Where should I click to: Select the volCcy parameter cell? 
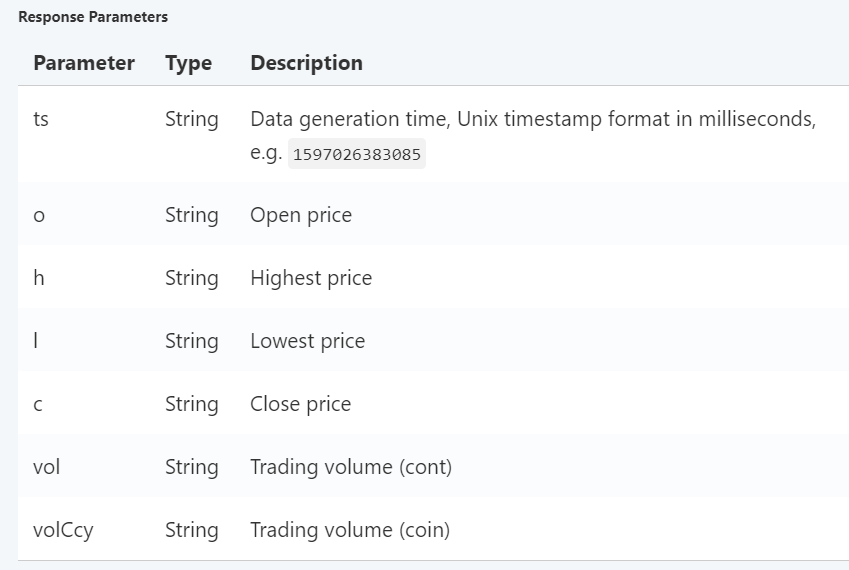point(63,530)
